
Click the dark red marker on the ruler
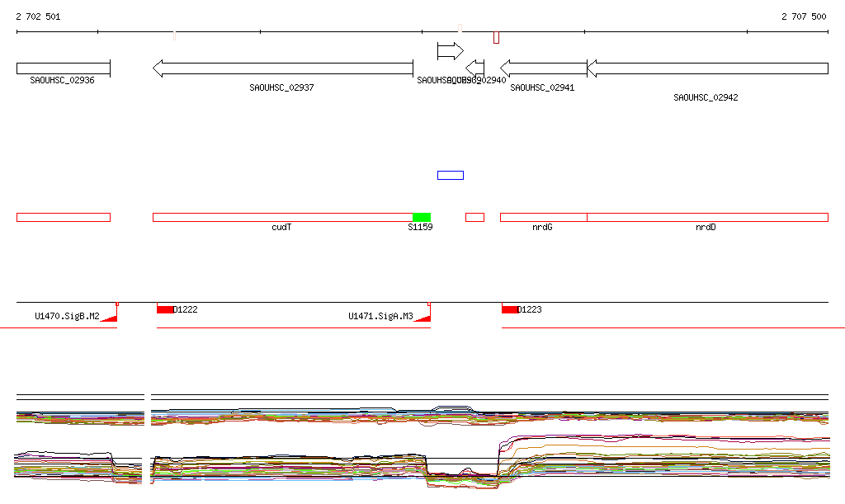click(x=496, y=37)
